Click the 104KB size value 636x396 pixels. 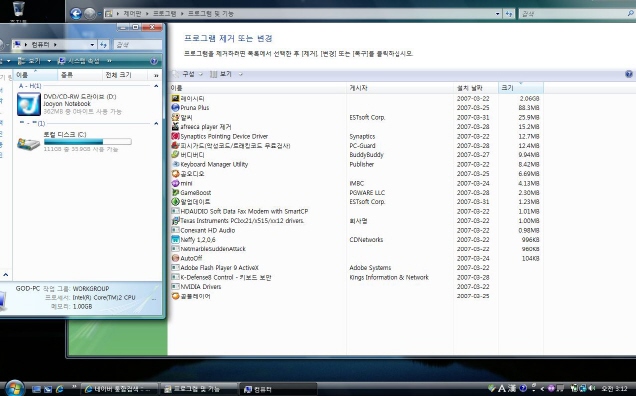tap(531, 258)
